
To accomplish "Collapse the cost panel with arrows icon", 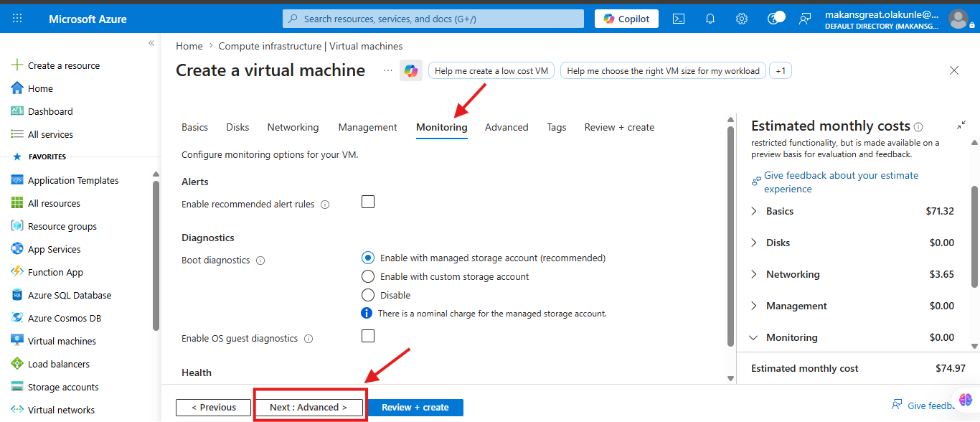I will 961,126.
